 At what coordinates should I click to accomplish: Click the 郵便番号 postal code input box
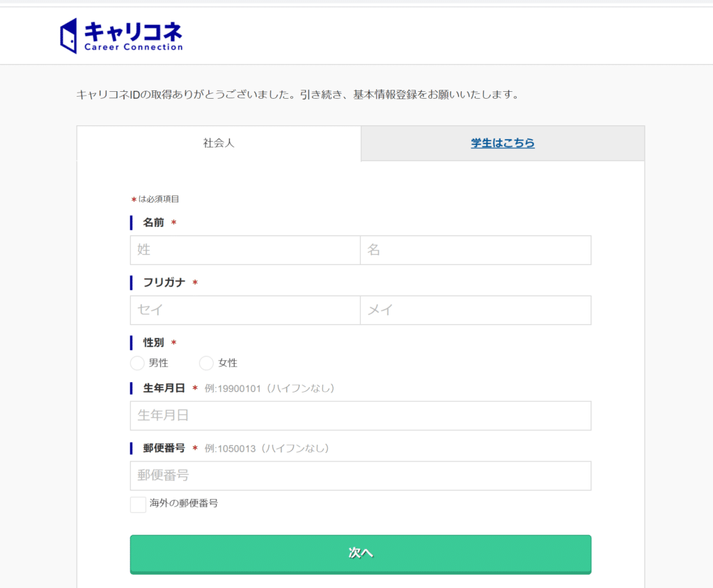point(361,476)
